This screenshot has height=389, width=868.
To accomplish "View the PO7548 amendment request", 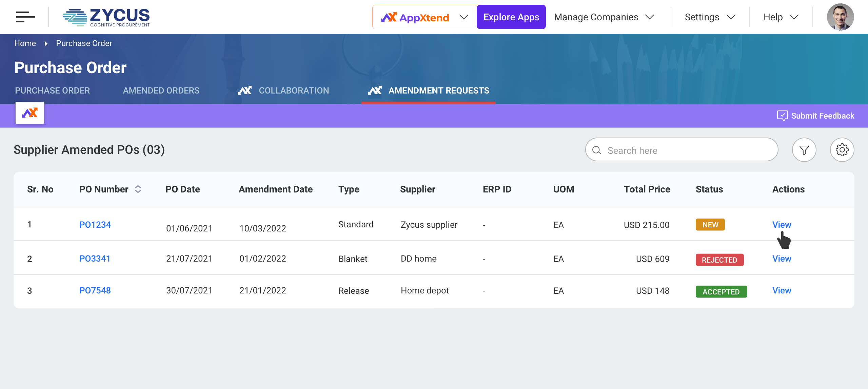I will coord(782,290).
